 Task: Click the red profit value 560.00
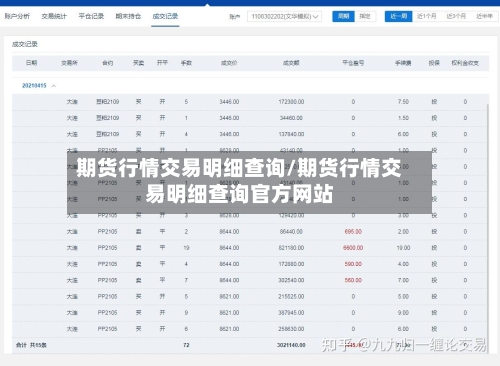[x=353, y=280]
